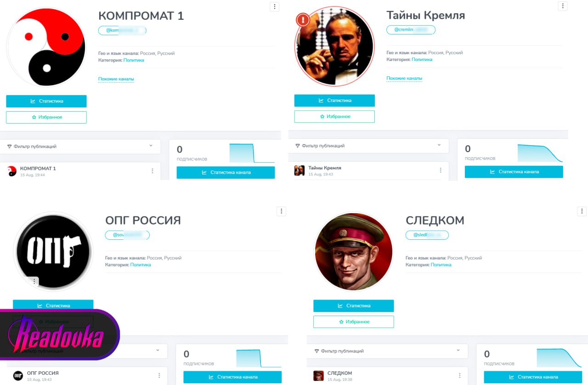Open Похожие каналы for КОМПРОМАТ 1

(116, 79)
